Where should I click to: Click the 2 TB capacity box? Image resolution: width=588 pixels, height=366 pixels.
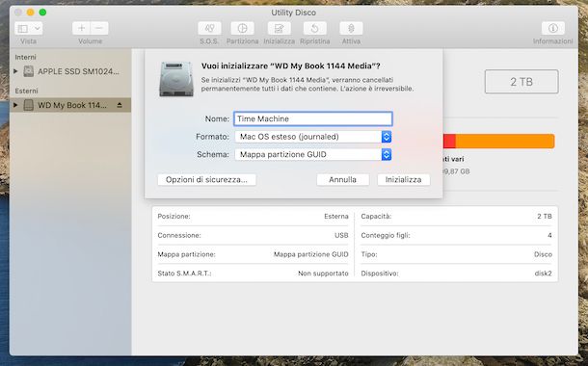click(x=521, y=82)
